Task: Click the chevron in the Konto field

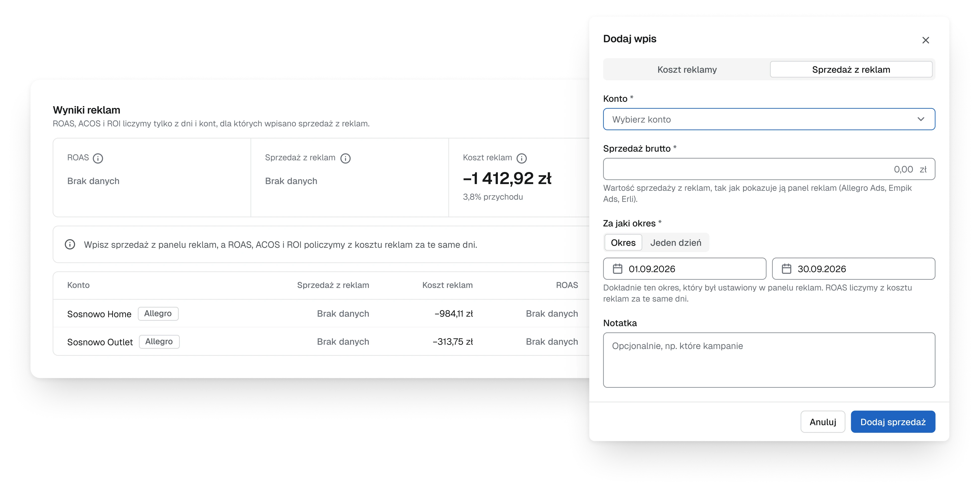Action: (921, 119)
